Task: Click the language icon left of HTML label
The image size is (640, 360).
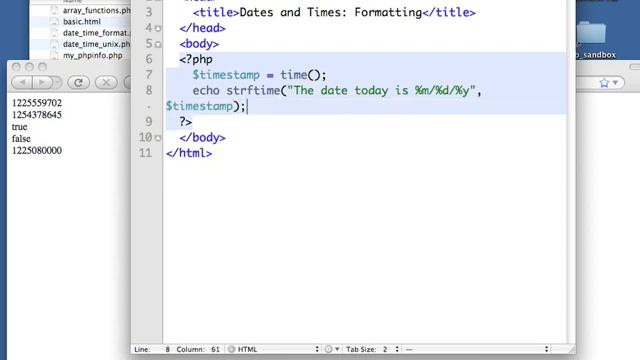Action: (231, 349)
